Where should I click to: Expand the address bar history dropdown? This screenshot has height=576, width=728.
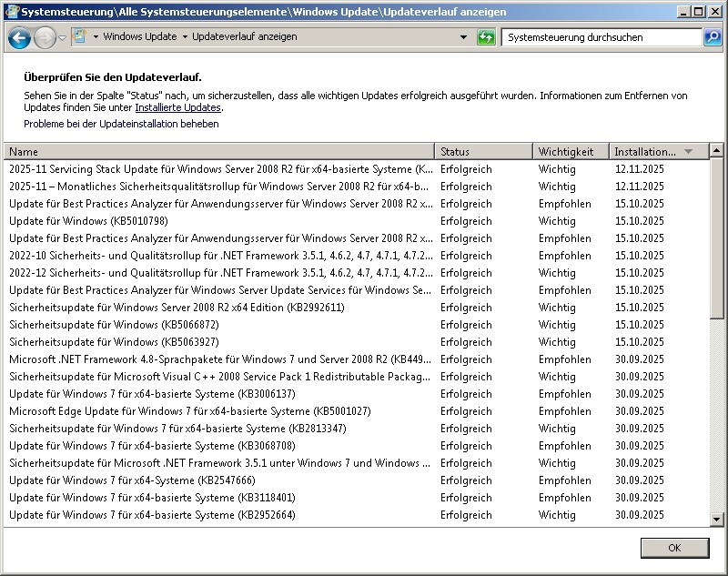[x=463, y=37]
